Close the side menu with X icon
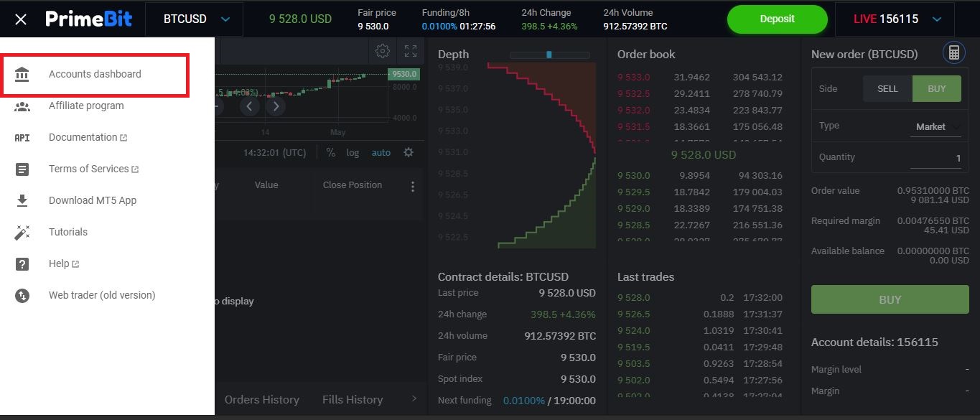Viewport: 980px width, 420px height. [x=21, y=19]
